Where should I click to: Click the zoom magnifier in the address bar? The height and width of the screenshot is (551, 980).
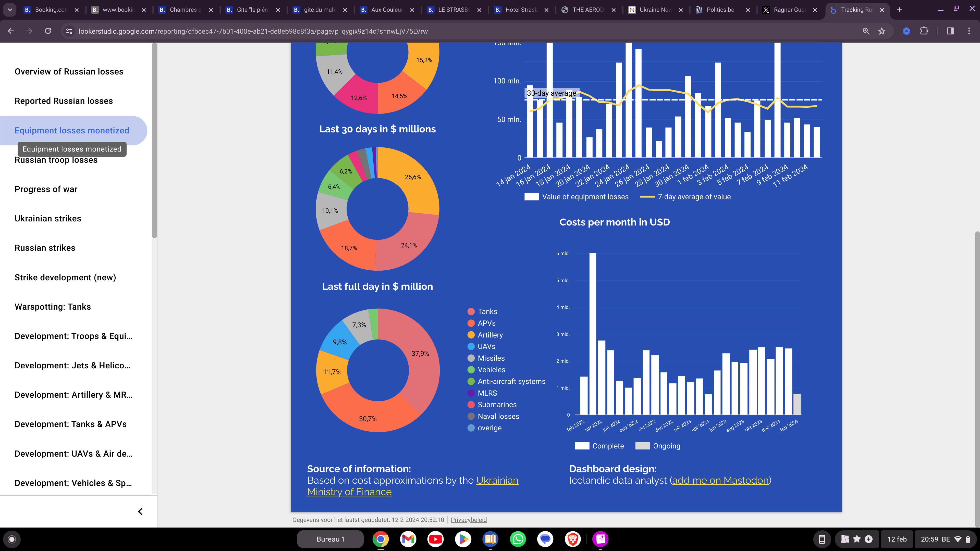866,31
